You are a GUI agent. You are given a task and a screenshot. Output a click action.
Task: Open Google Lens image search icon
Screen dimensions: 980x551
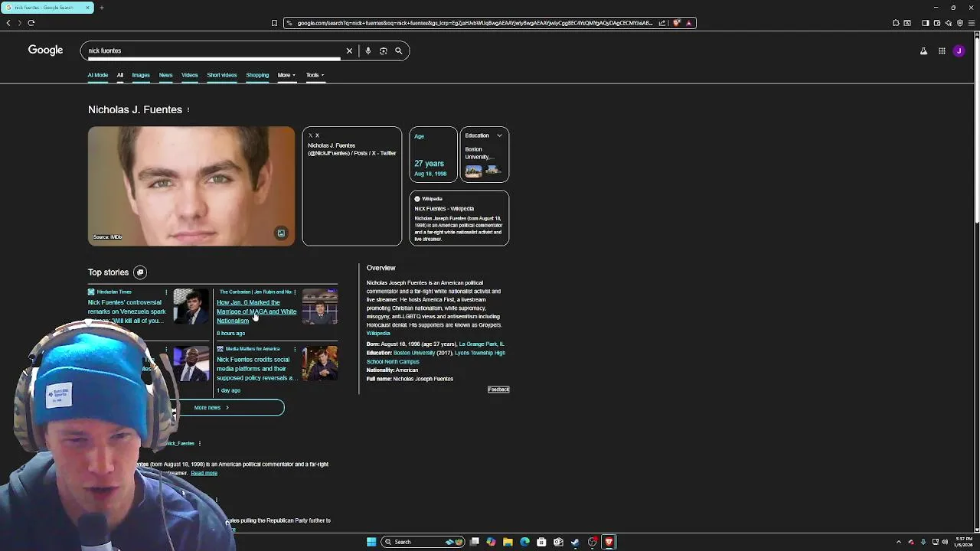[x=383, y=51]
